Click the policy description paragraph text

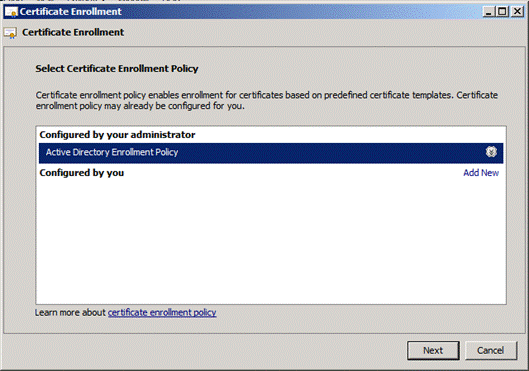267,101
